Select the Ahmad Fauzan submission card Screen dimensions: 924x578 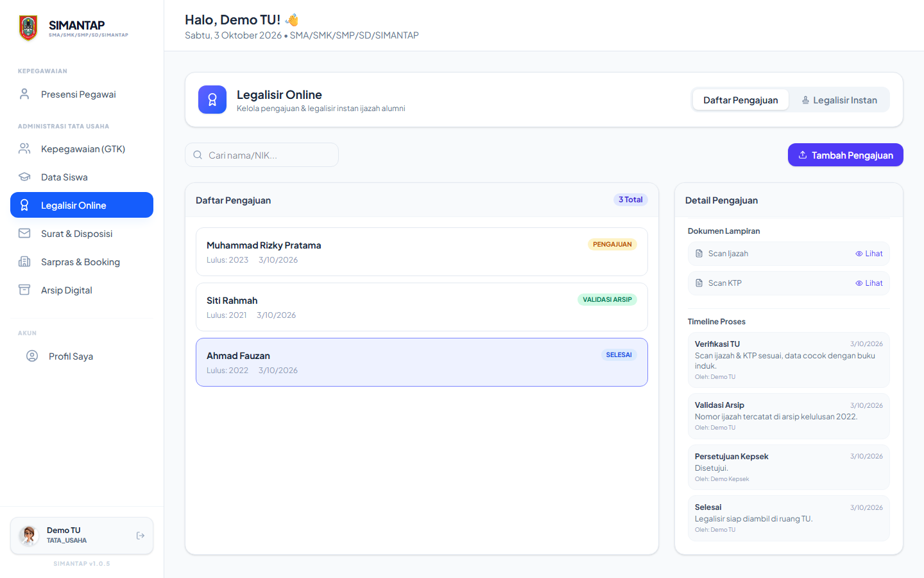(422, 362)
